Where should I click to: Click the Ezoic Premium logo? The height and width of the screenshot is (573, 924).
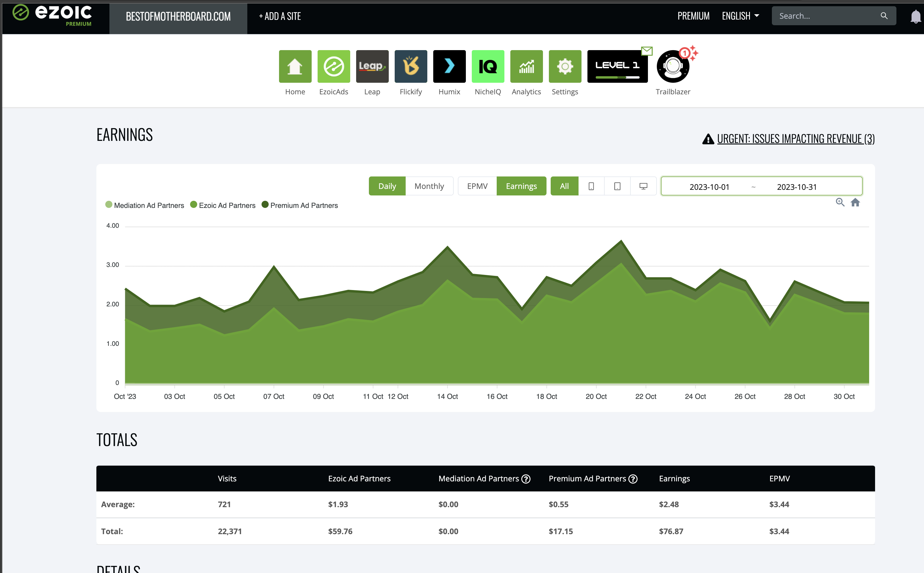click(x=52, y=15)
